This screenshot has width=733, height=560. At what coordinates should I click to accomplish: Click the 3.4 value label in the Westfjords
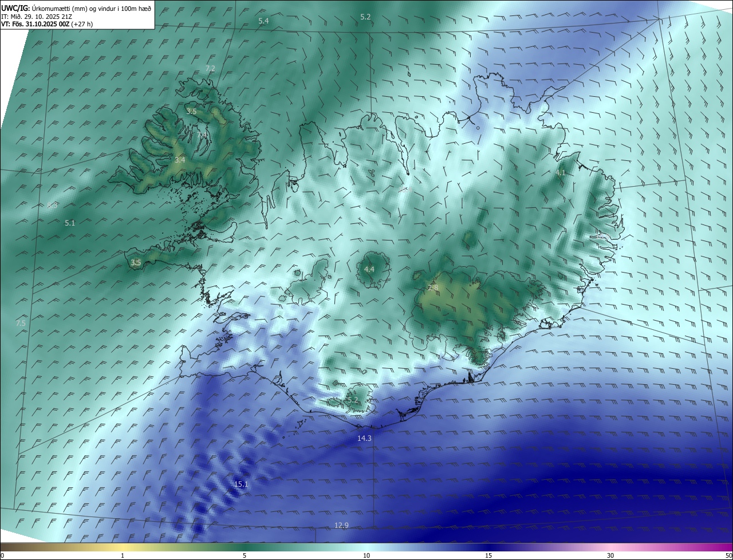point(180,160)
